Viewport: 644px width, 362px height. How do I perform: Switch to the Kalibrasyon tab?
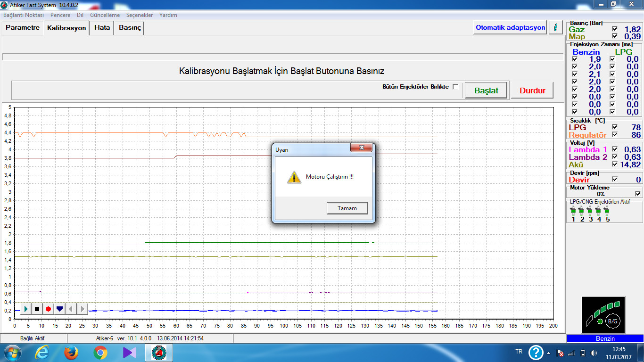click(66, 28)
